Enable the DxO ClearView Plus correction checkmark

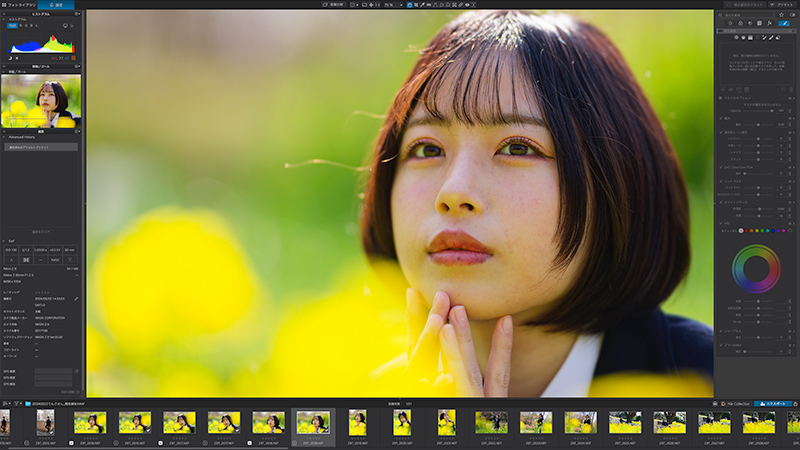pyautogui.click(x=721, y=167)
